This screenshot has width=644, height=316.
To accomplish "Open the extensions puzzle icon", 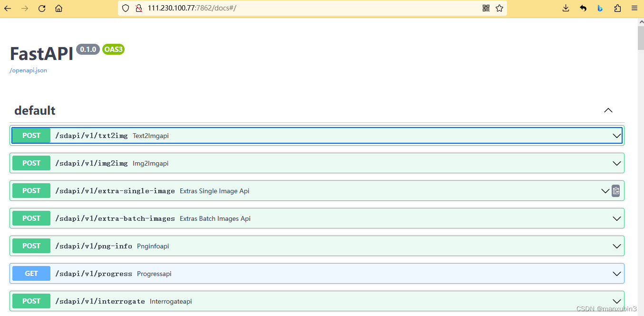I will point(617,8).
